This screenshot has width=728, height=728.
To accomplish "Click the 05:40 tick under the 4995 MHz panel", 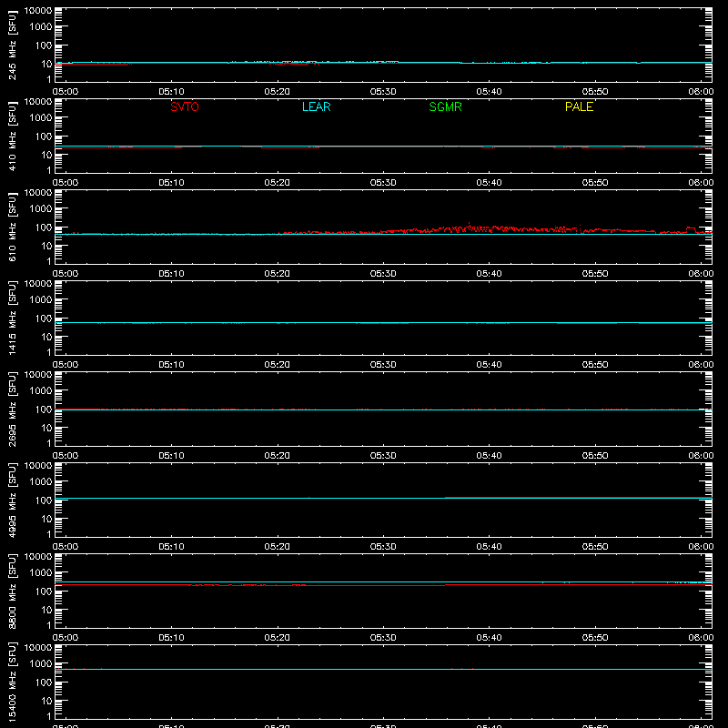I will (489, 547).
